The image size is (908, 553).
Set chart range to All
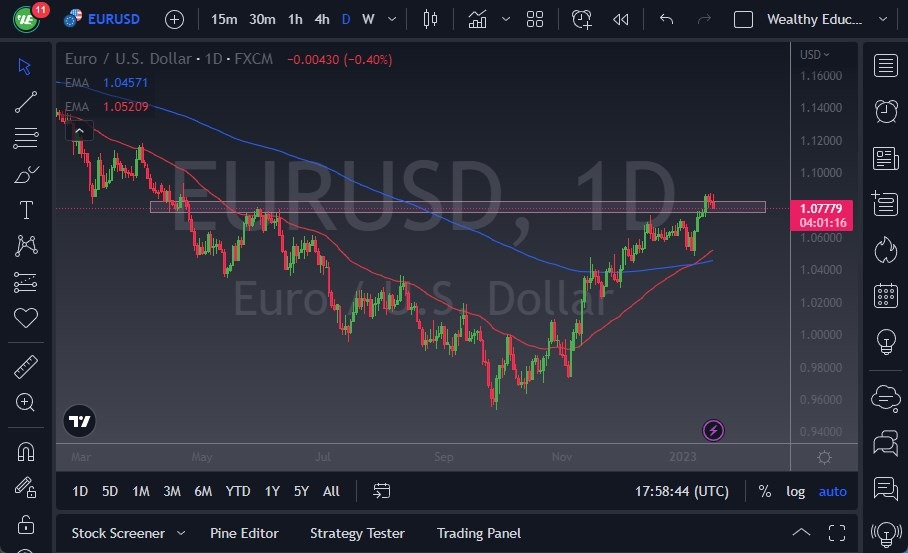coord(331,491)
